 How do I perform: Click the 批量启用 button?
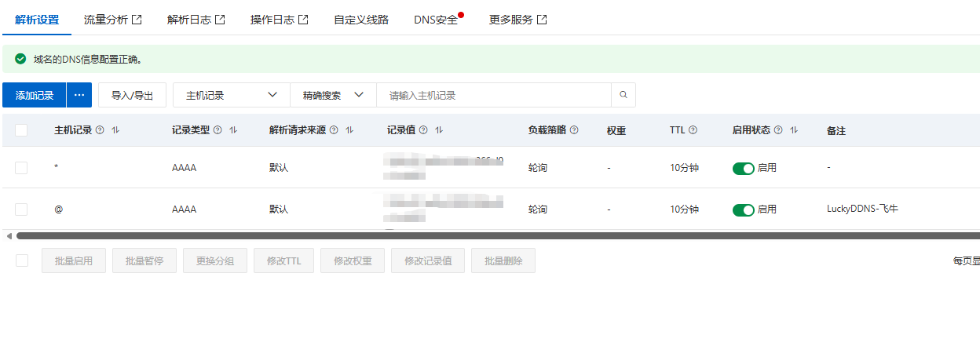pyautogui.click(x=74, y=260)
